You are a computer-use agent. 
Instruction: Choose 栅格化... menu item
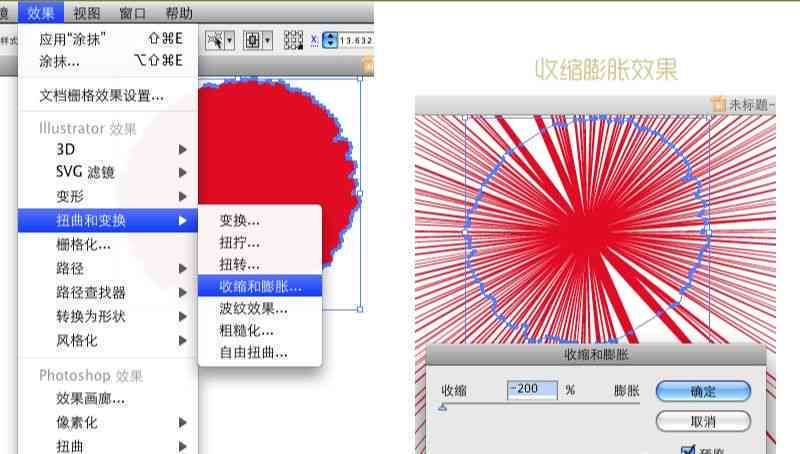pyautogui.click(x=108, y=244)
